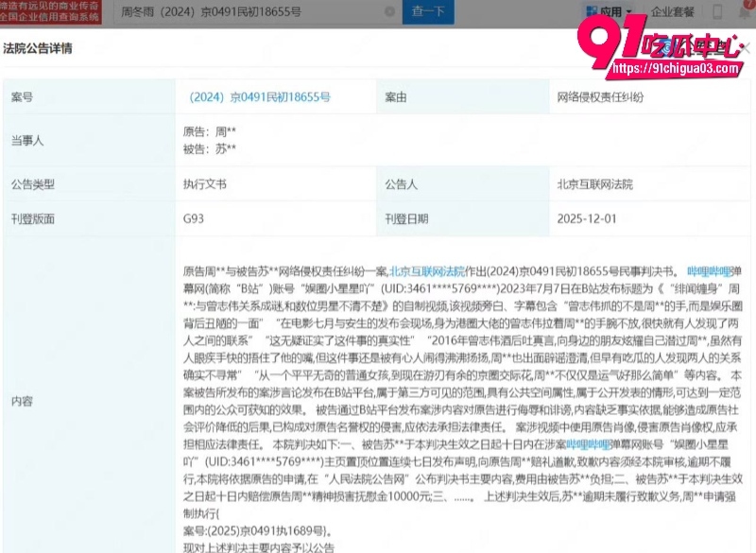This screenshot has width=756, height=553.
Task: Focus the search field containing 周冬雨
Action: (x=250, y=11)
